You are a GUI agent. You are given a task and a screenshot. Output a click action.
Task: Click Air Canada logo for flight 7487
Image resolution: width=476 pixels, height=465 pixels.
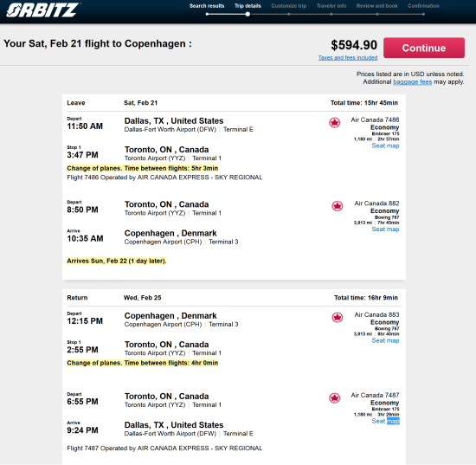pos(335,397)
